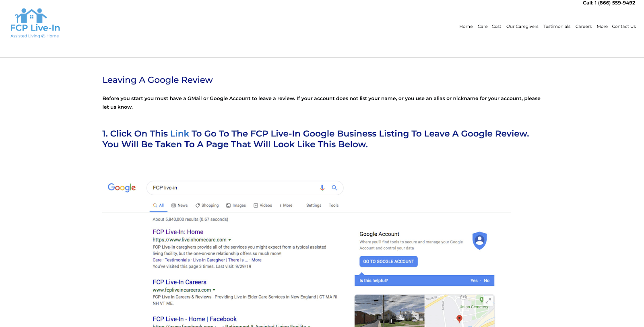Expand the map with the arrows icon

pos(488,300)
